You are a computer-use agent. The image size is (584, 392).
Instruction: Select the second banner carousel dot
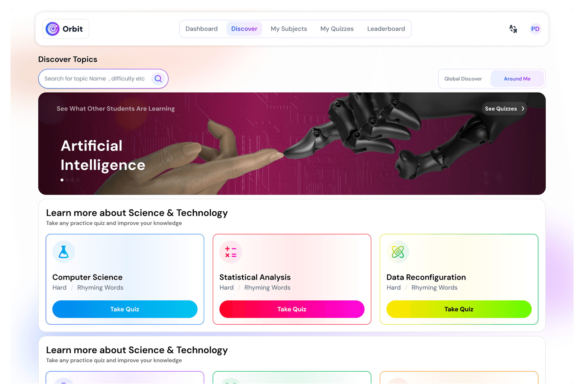67,180
